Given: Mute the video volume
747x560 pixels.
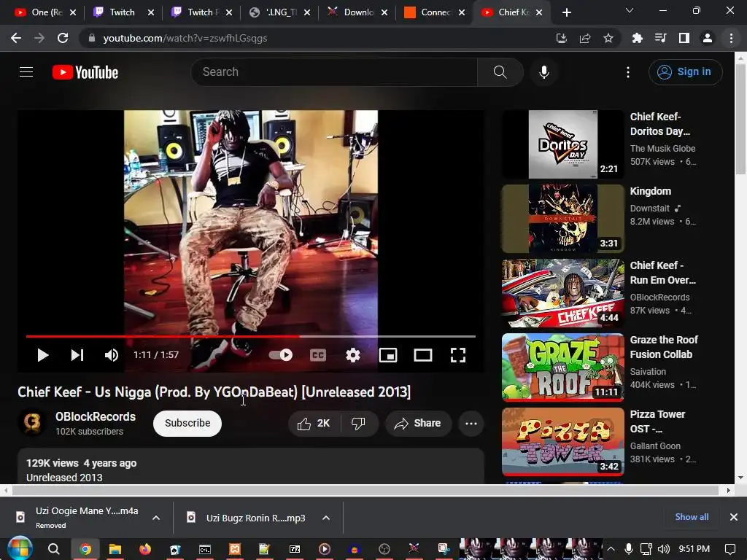Looking at the screenshot, I should pos(112,355).
